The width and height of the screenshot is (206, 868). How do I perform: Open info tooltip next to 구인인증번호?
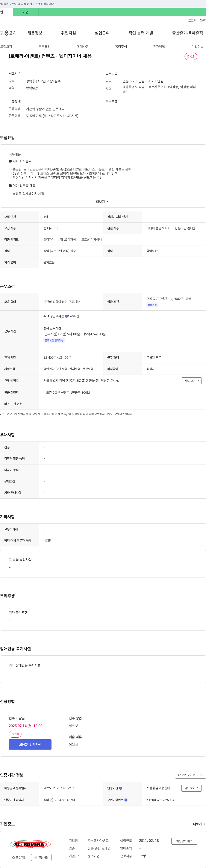pyautogui.click(x=126, y=800)
